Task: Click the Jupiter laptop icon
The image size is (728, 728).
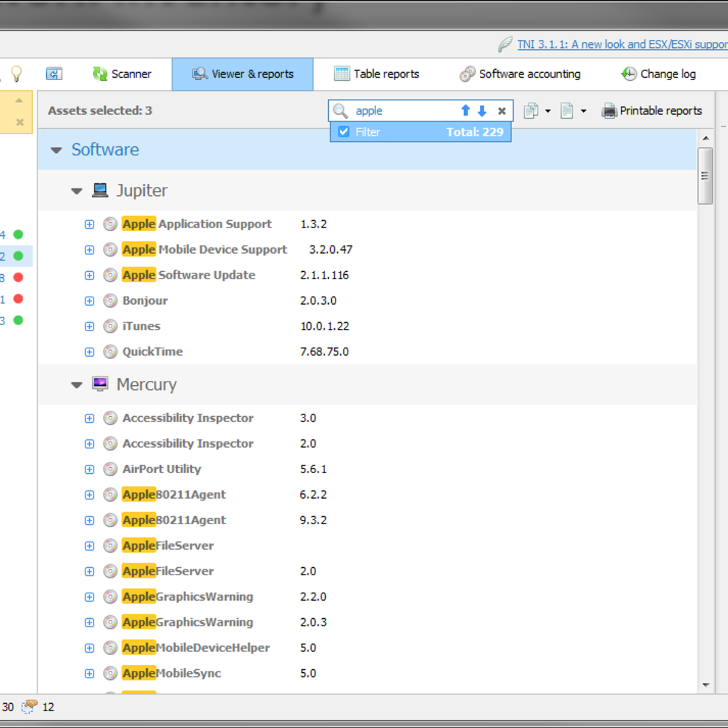Action: click(x=100, y=190)
